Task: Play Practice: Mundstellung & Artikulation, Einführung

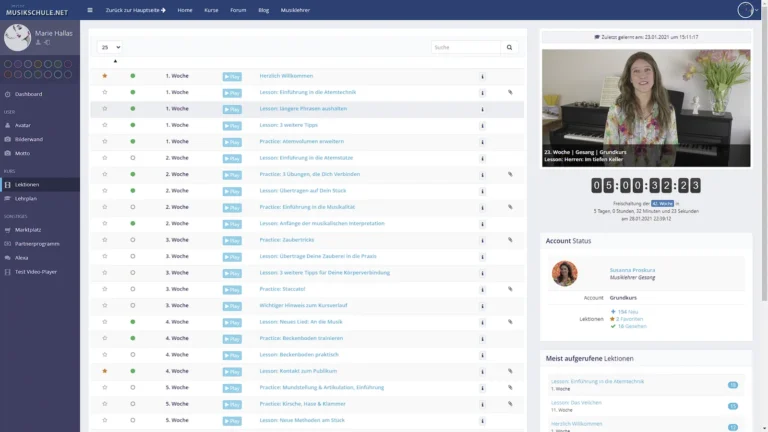Action: point(232,388)
